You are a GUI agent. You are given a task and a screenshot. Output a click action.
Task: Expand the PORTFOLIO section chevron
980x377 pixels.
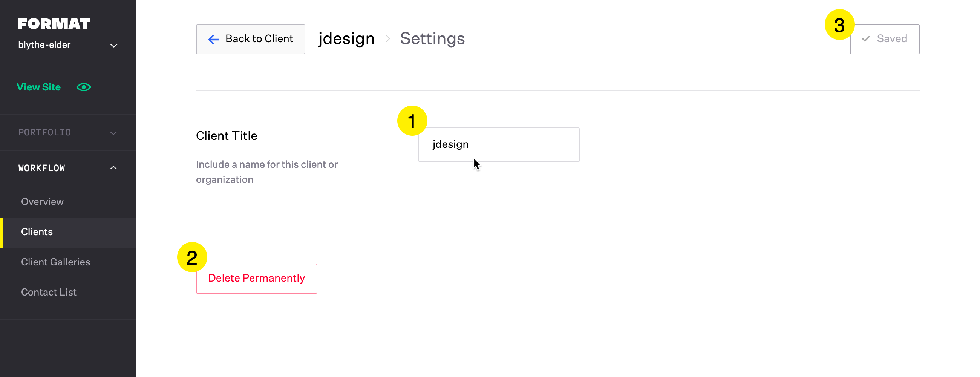click(x=113, y=133)
